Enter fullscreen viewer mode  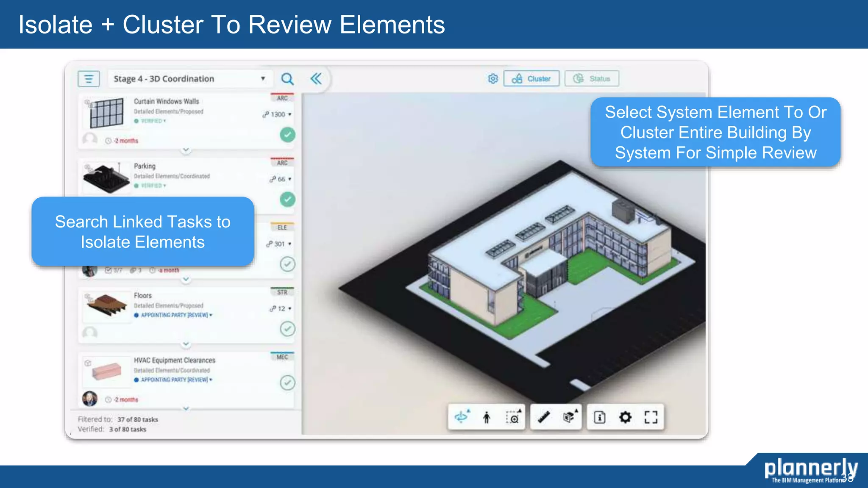click(651, 418)
